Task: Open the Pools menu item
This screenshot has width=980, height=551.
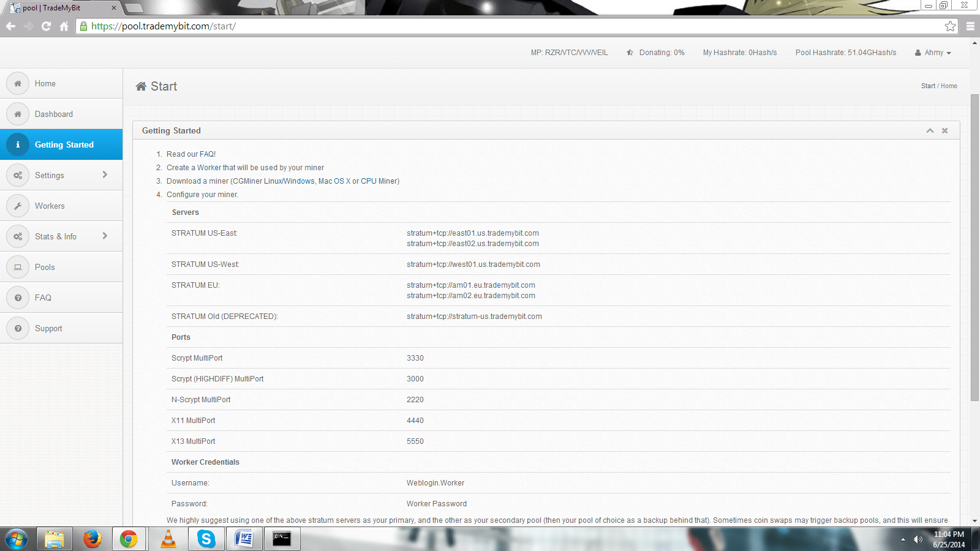Action: 61,267
